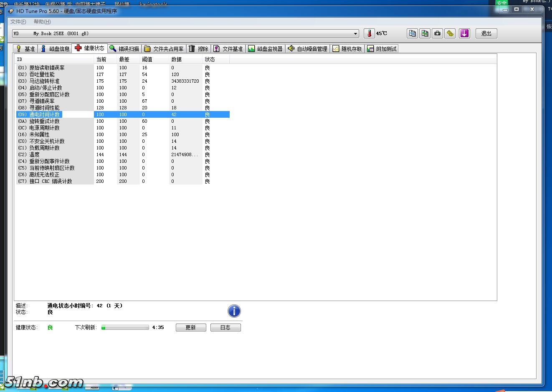Click the copy screenshot to clipboard icon
The height and width of the screenshot is (392, 552).
pyautogui.click(x=425, y=33)
